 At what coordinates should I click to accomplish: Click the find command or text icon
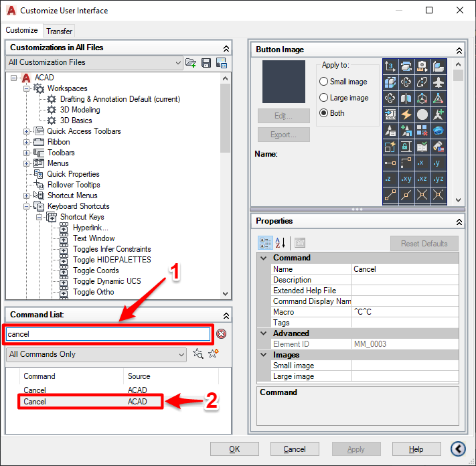click(198, 354)
